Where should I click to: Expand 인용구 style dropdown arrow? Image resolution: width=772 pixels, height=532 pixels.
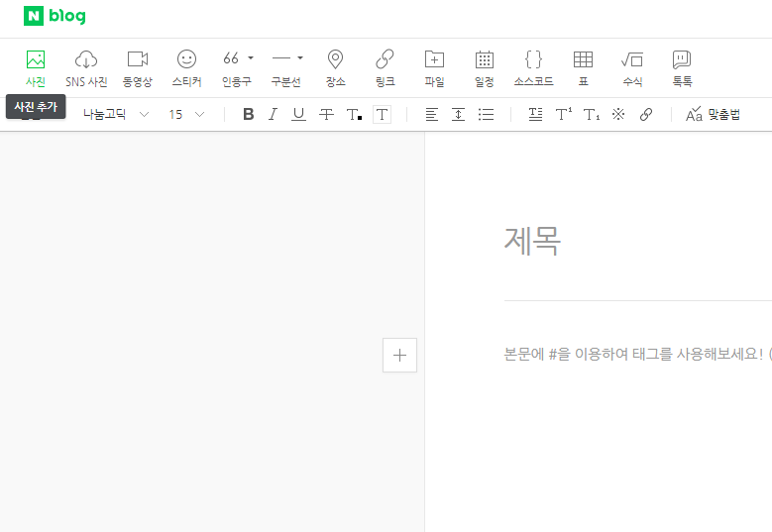(x=251, y=58)
